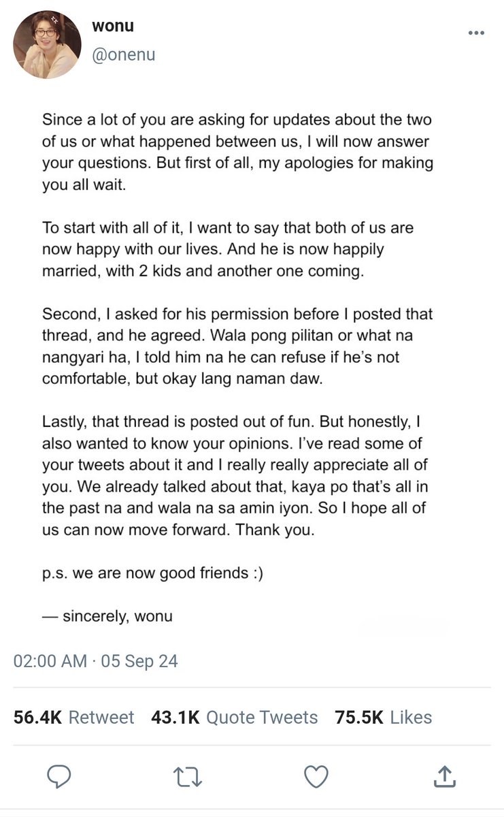The image size is (504, 817).
Task: Click the paragraph starting 'Since a lot of you'
Action: click(x=237, y=153)
